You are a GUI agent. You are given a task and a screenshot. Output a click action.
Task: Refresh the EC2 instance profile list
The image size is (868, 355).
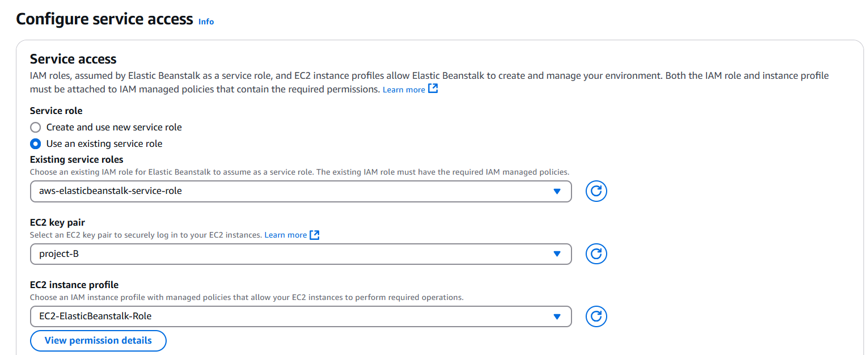pyautogui.click(x=596, y=316)
